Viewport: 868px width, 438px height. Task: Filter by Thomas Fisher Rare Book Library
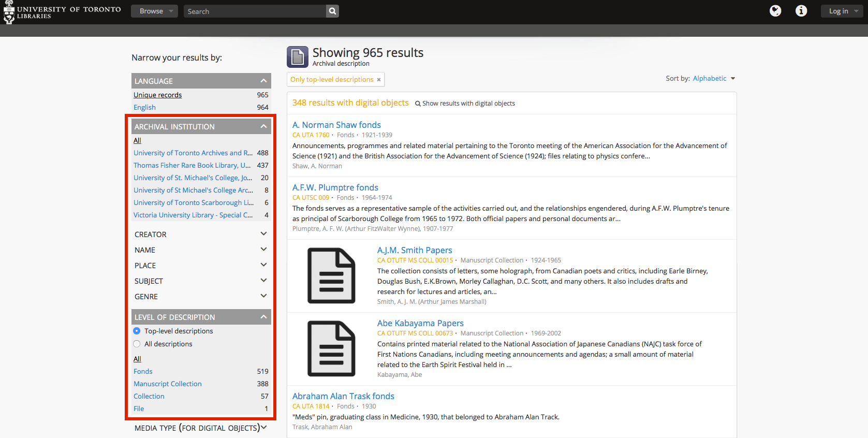pos(192,165)
